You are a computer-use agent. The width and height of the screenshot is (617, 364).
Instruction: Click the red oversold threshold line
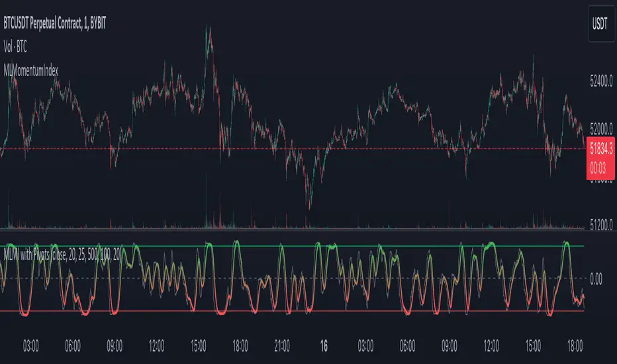point(292,311)
